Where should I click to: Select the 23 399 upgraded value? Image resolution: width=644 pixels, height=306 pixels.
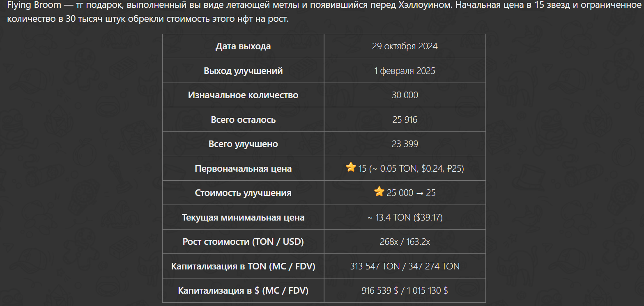click(x=405, y=144)
